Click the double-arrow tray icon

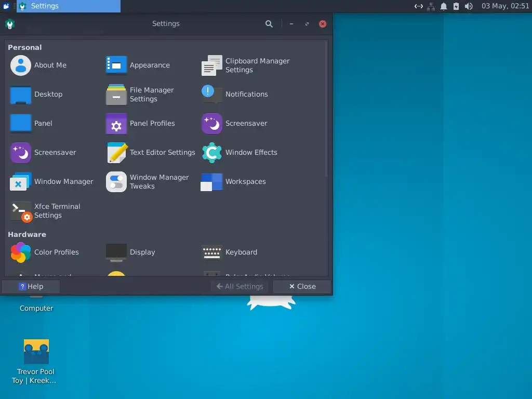pyautogui.click(x=419, y=6)
